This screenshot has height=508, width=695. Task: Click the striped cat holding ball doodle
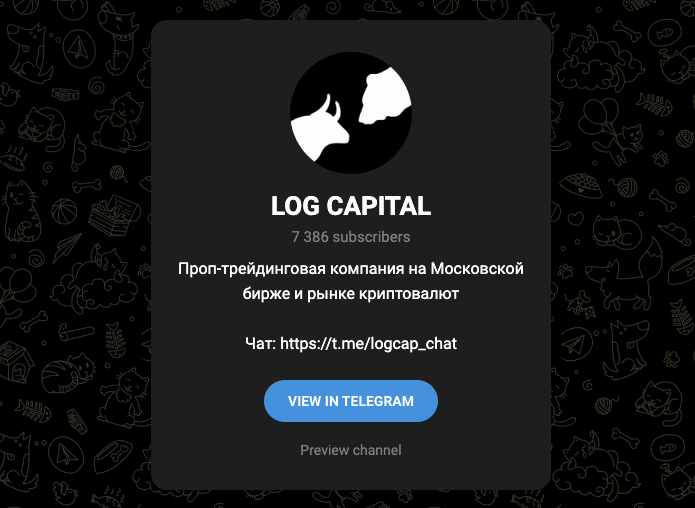tap(69, 375)
